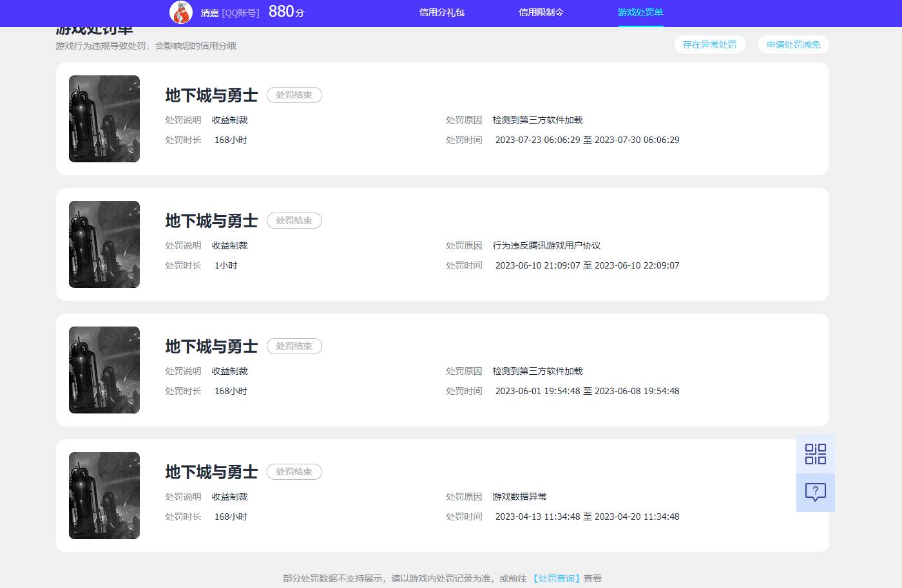Click 地下城与勇士 title of 2023-06-01 penalty
Viewport: 902px width, 588px height.
pos(211,346)
